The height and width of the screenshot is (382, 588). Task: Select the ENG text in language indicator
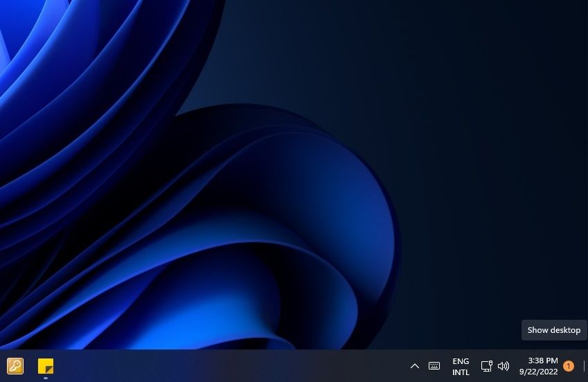[461, 361]
